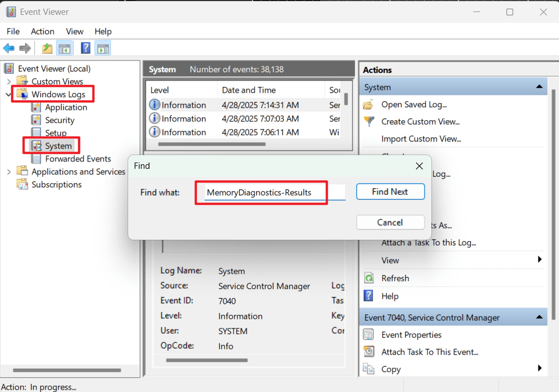Image resolution: width=559 pixels, height=392 pixels.
Task: Select the Create Custom View filter icon
Action: click(369, 121)
